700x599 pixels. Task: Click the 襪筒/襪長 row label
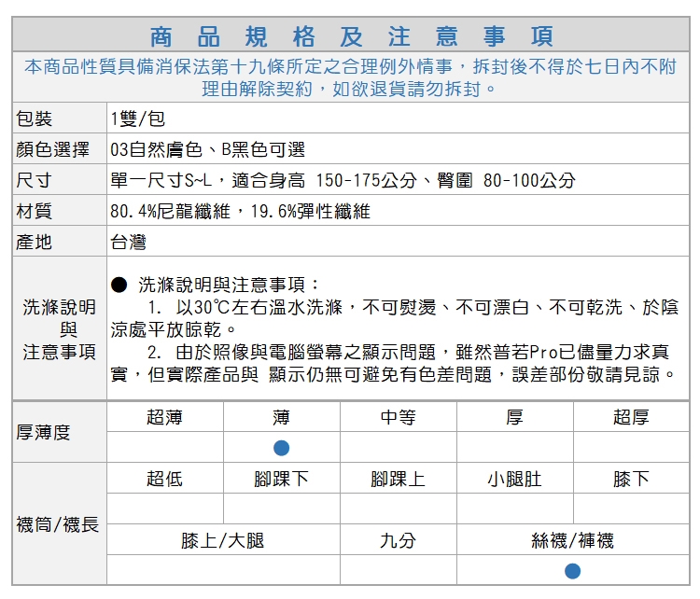(x=58, y=524)
